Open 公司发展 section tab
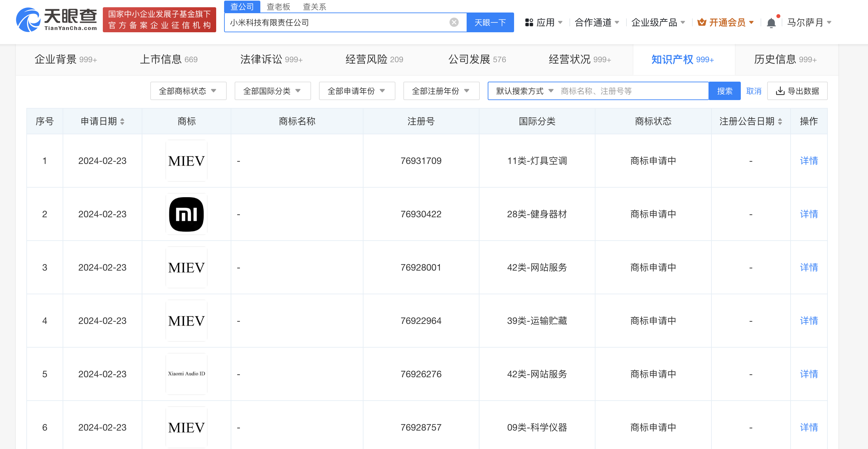868x449 pixels. click(x=477, y=60)
